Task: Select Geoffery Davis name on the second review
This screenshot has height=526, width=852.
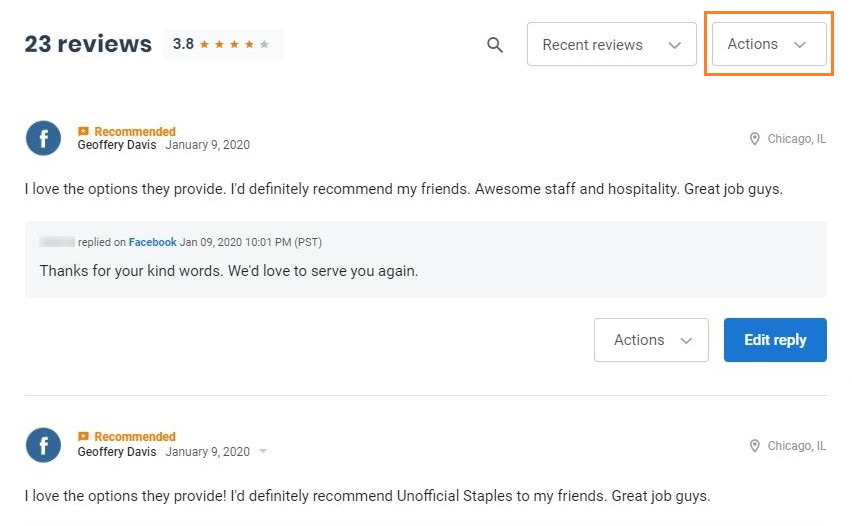Action: pos(117,451)
